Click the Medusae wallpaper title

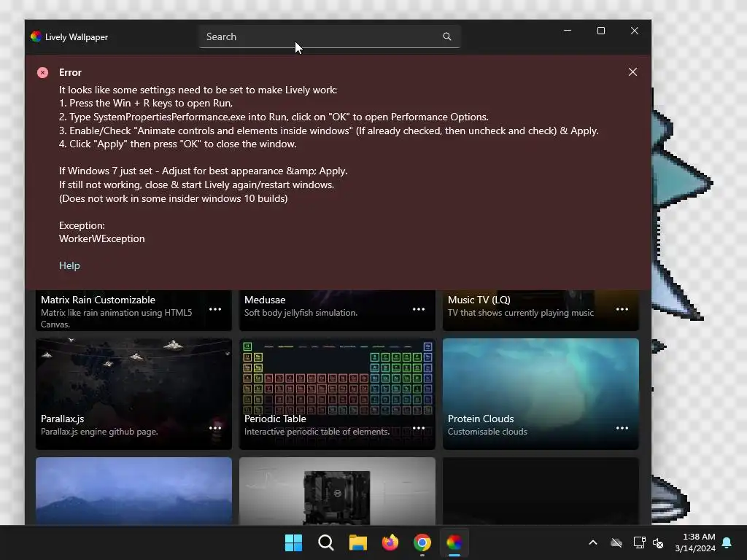coord(265,300)
